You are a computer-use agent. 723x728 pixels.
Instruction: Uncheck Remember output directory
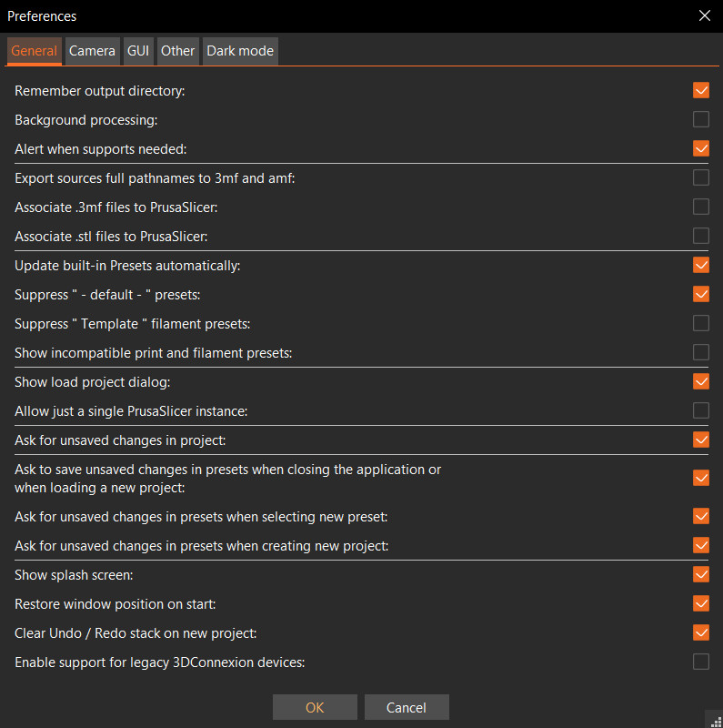tap(701, 90)
